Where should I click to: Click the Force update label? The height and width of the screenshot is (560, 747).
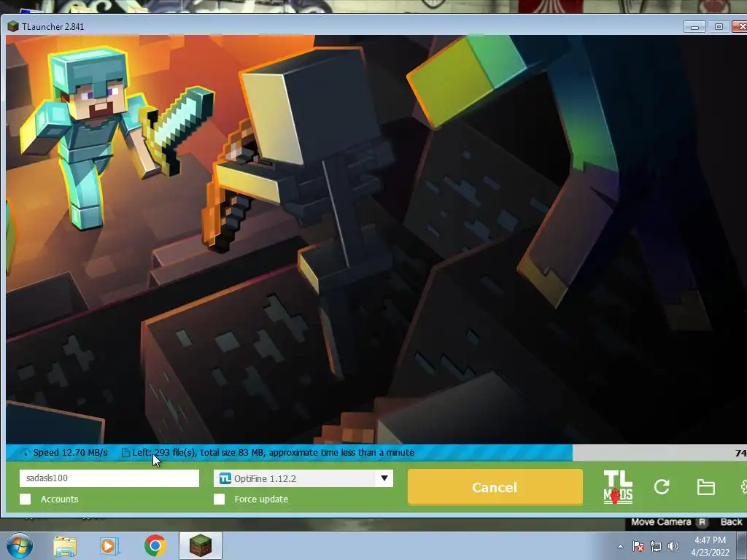pos(261,499)
